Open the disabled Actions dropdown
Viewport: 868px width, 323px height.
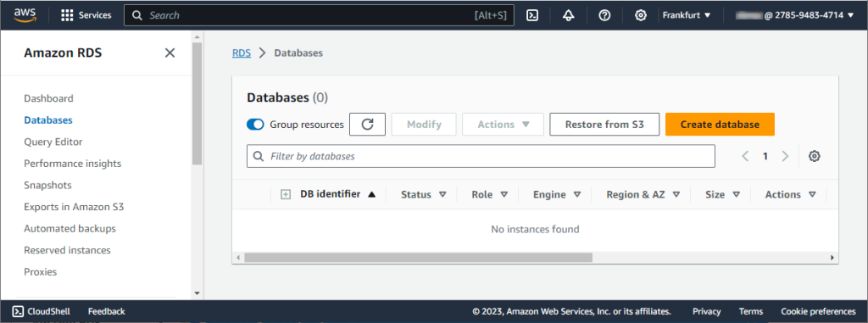[504, 124]
